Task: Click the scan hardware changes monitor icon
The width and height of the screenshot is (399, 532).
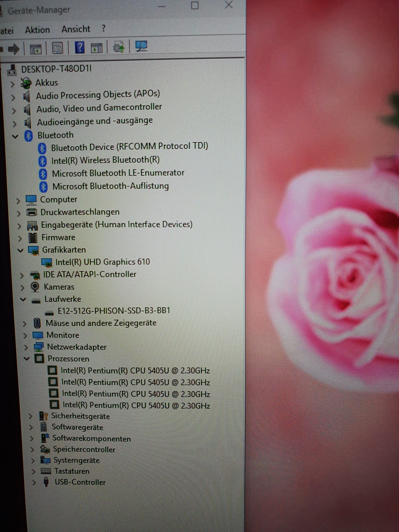Action: point(141,46)
